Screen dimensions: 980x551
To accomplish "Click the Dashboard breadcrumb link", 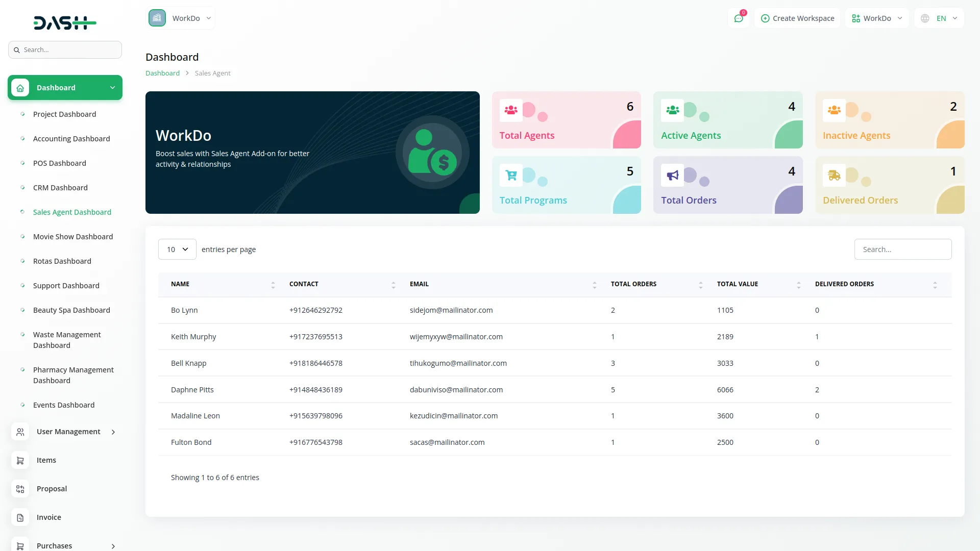I will [x=162, y=73].
